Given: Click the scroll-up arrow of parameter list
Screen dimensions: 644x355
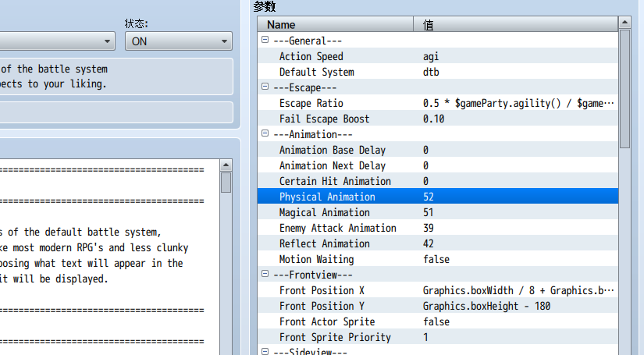Looking at the screenshot, I should click(624, 22).
